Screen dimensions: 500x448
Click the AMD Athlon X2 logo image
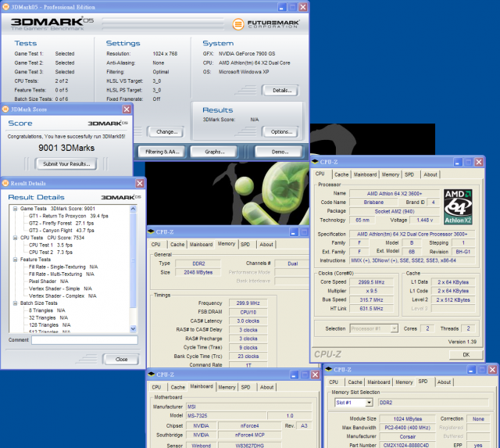458,206
